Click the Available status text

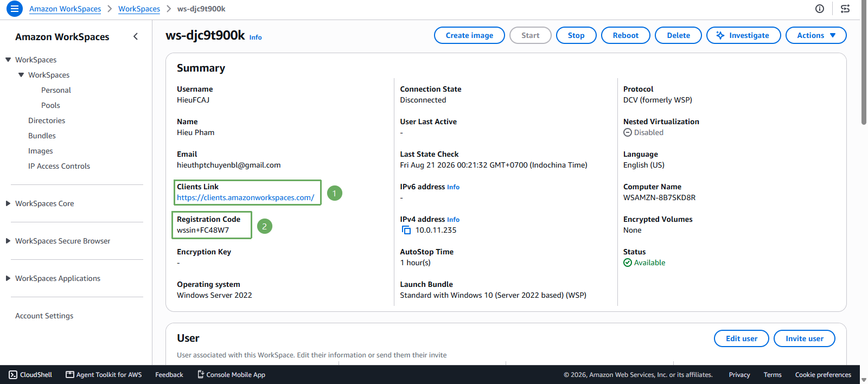click(649, 263)
